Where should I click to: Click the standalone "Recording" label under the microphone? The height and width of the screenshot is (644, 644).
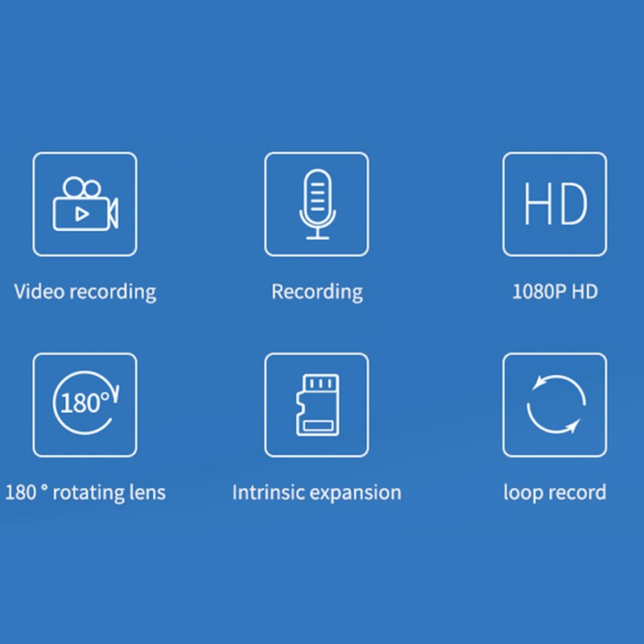[x=317, y=292]
